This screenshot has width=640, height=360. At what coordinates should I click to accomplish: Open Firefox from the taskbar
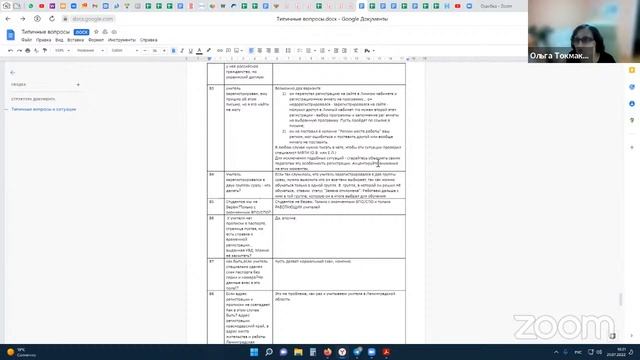(x=328, y=352)
